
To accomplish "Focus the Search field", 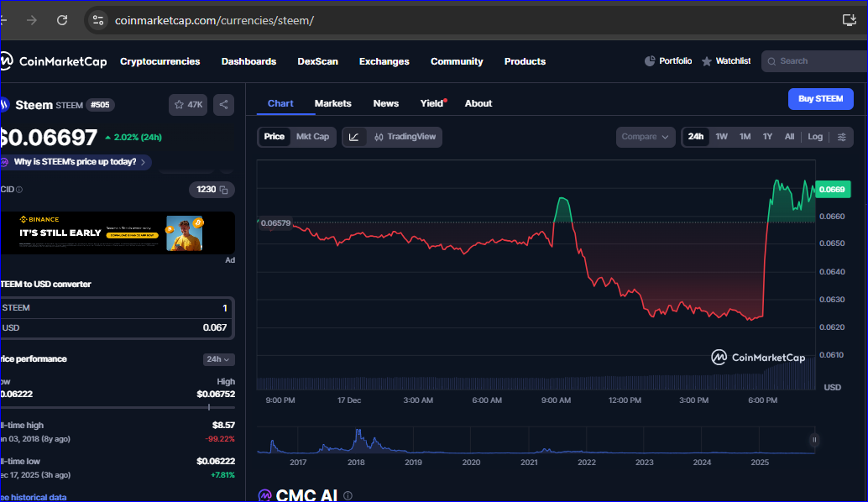I will point(815,61).
